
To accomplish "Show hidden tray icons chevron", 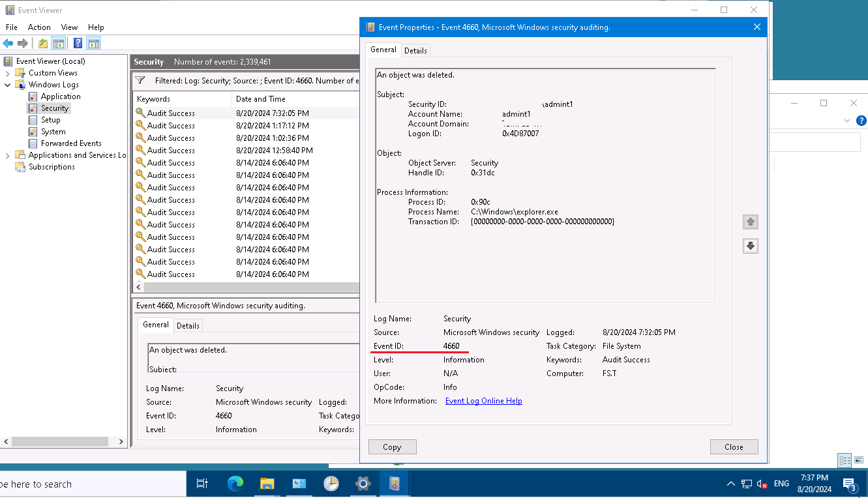I will point(731,484).
